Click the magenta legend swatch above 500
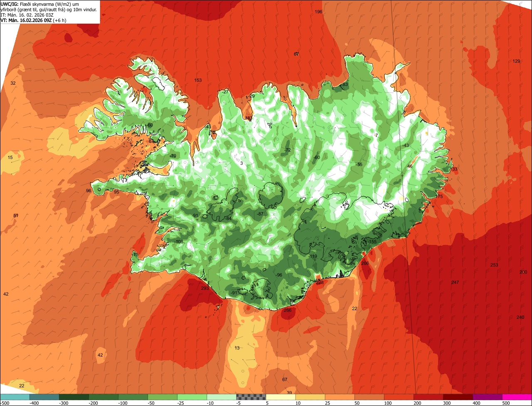This screenshot has width=532, height=406. coord(517,397)
